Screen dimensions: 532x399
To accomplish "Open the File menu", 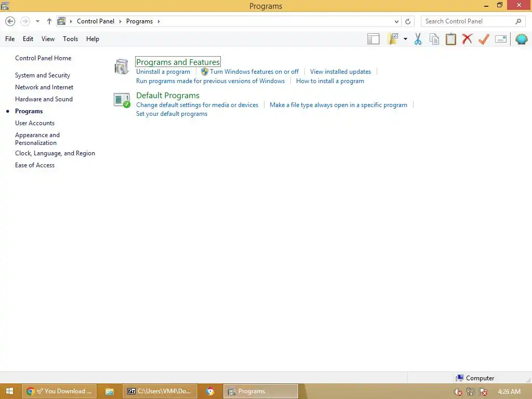I will (10, 39).
